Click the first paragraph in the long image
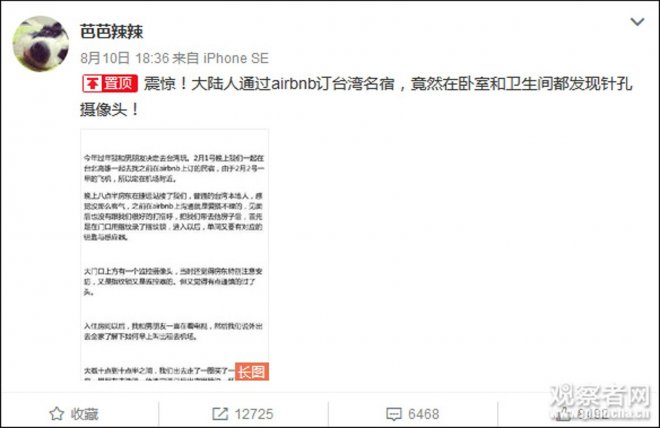Image resolution: width=660 pixels, height=428 pixels. [x=174, y=168]
